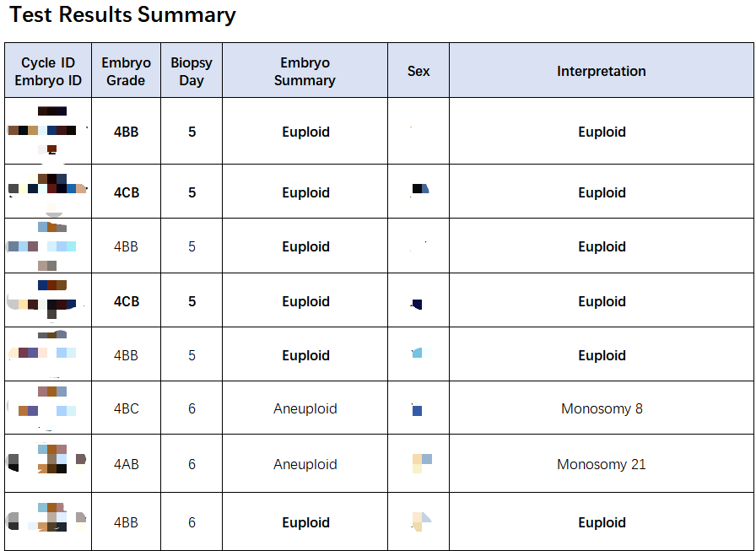This screenshot has height=551, width=756.
Task: Click the "Embryo Grade" column header
Action: click(126, 72)
